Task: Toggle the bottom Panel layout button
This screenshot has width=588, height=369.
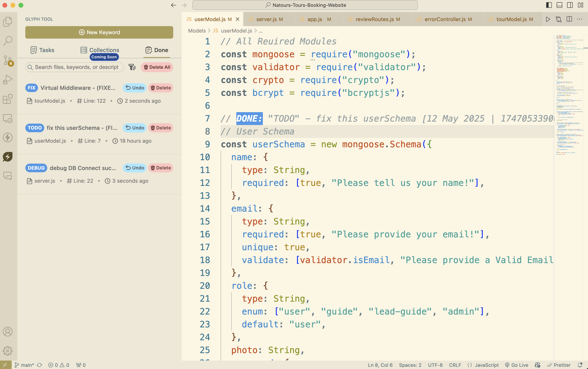Action: point(559,5)
